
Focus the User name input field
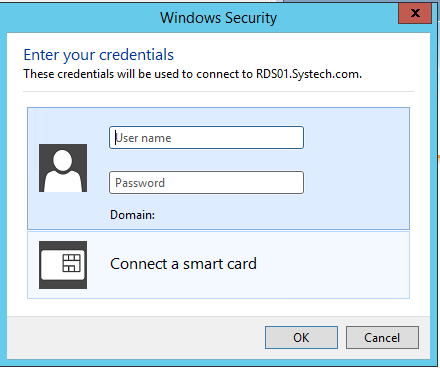[x=206, y=137]
